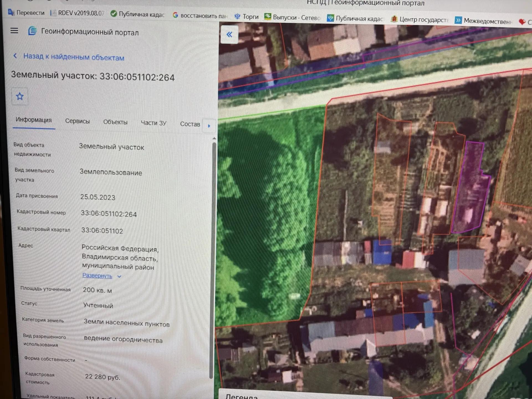Expand the address with Развернуть

(97, 276)
